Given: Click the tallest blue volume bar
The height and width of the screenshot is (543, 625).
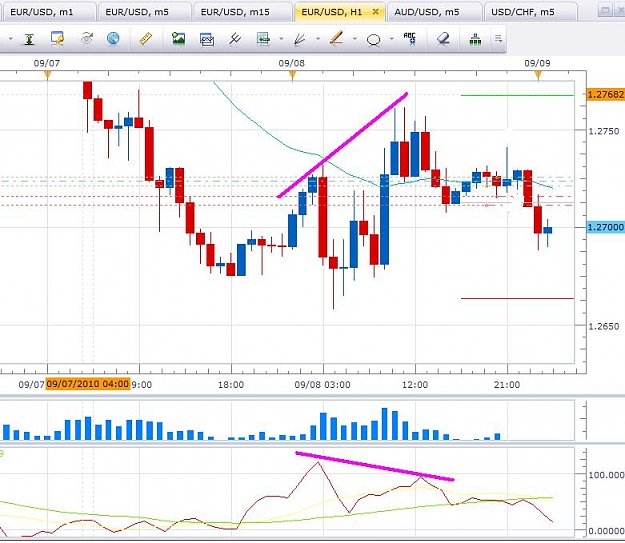Looking at the screenshot, I should click(385, 424).
